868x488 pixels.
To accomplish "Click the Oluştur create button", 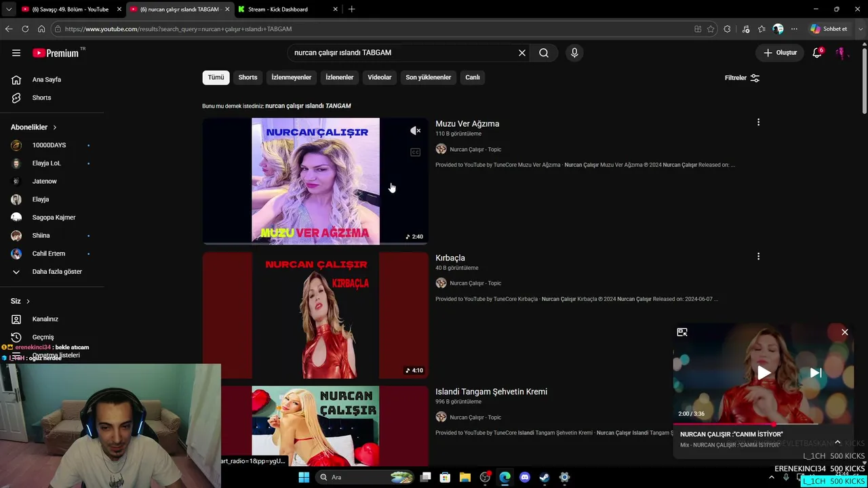I will pos(781,53).
